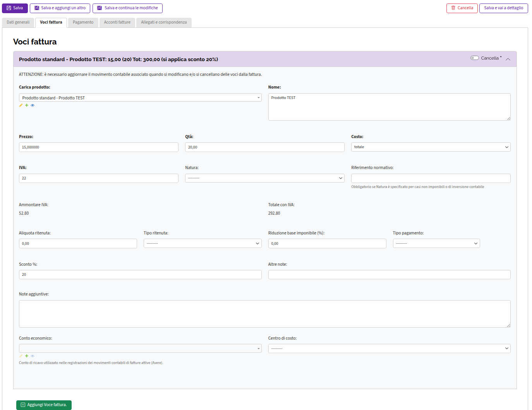Click the eye icon under Conto economico

tap(33, 356)
